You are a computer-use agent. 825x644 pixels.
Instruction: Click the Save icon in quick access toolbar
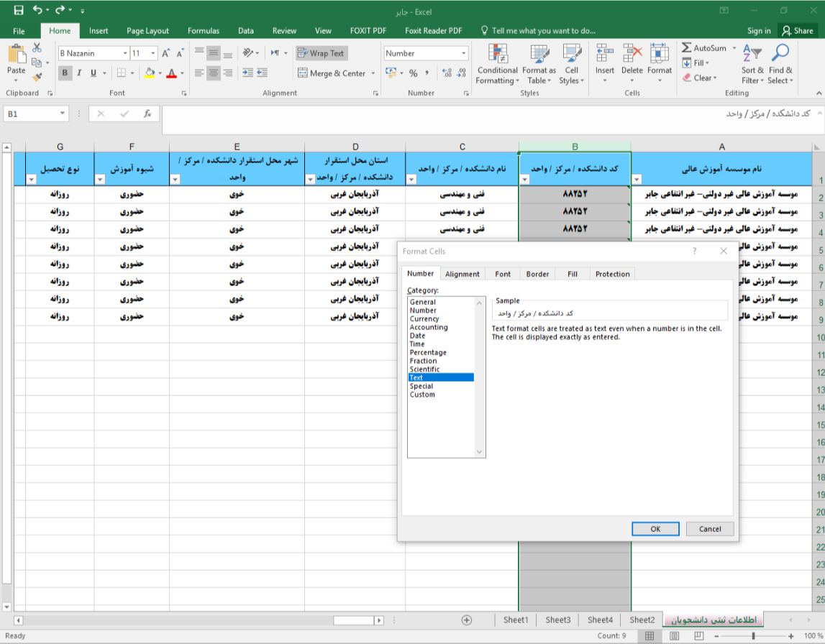coord(18,11)
